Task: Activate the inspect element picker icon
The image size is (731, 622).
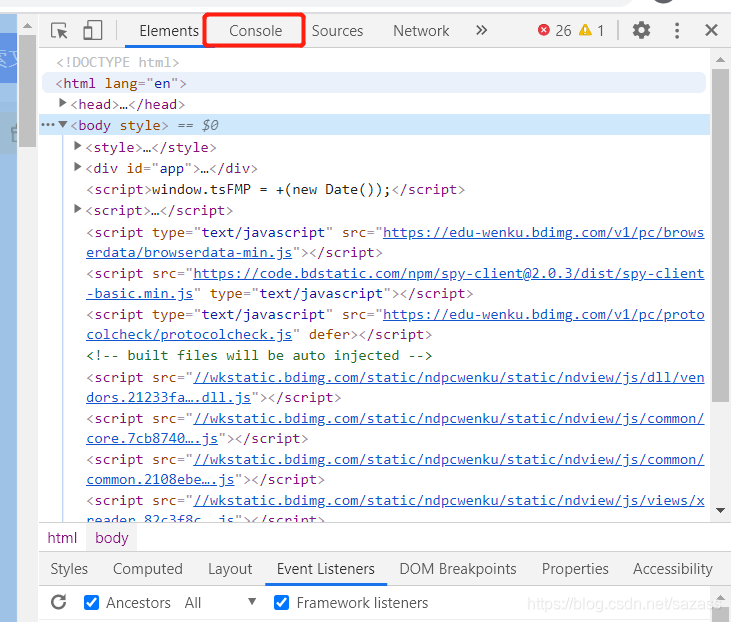Action: tap(59, 31)
